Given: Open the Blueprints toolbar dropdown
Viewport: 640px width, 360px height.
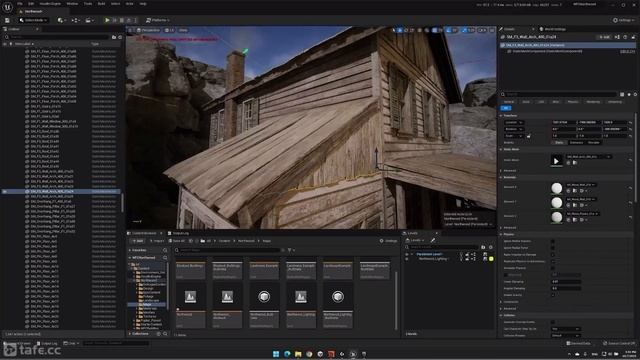Looking at the screenshot, I should tap(75, 20).
